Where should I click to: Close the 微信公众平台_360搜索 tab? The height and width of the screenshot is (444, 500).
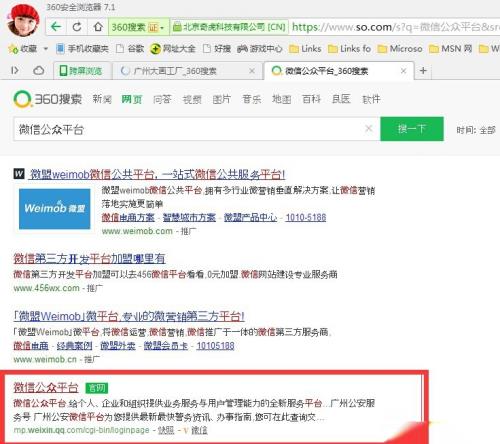[403, 71]
